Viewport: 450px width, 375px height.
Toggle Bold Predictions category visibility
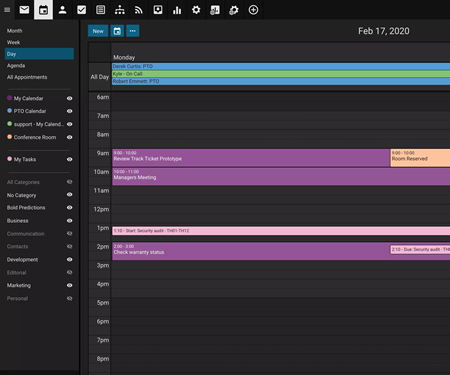click(x=69, y=208)
